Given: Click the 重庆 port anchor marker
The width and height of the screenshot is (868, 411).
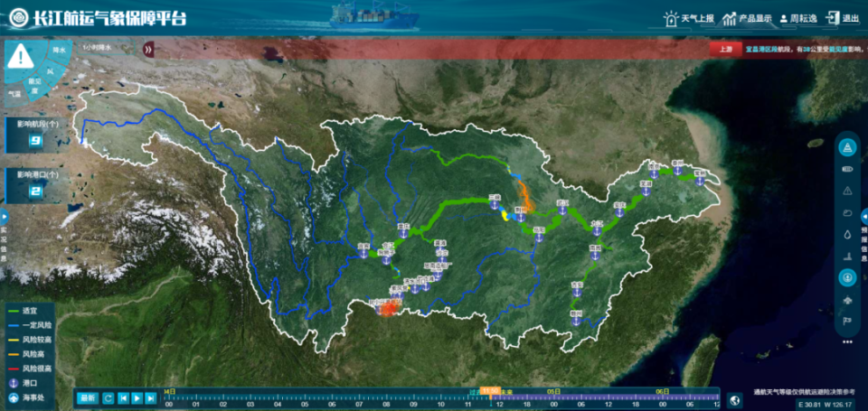Looking at the screenshot, I should pyautogui.click(x=403, y=233).
